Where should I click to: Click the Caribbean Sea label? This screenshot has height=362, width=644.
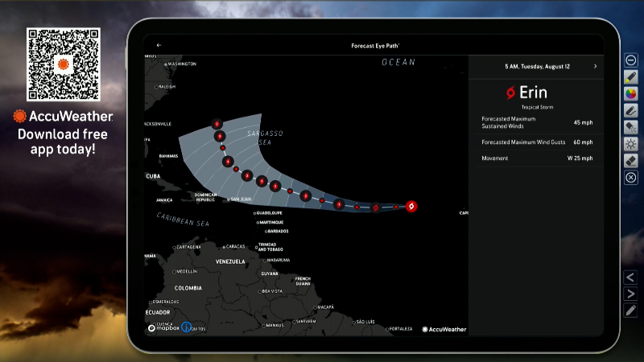pyautogui.click(x=183, y=220)
